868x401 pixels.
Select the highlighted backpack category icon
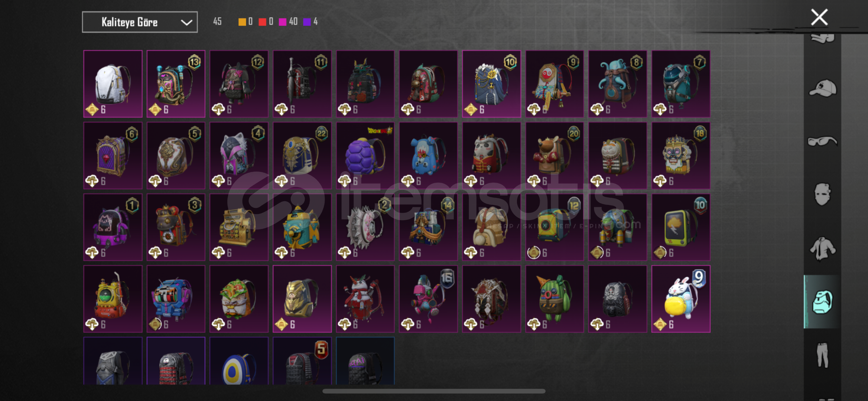coord(822,302)
